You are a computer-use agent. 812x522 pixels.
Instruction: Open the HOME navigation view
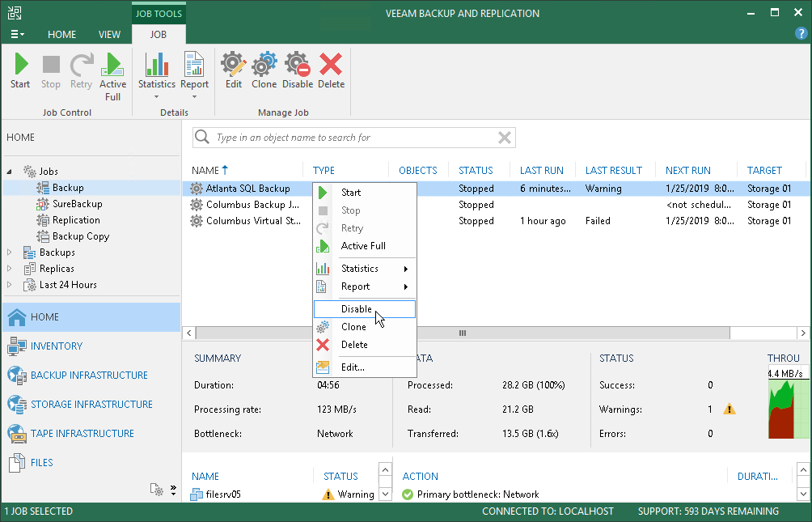click(91, 316)
